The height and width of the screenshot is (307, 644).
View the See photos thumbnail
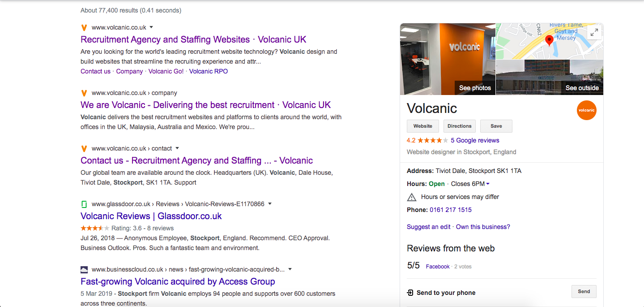click(x=448, y=59)
